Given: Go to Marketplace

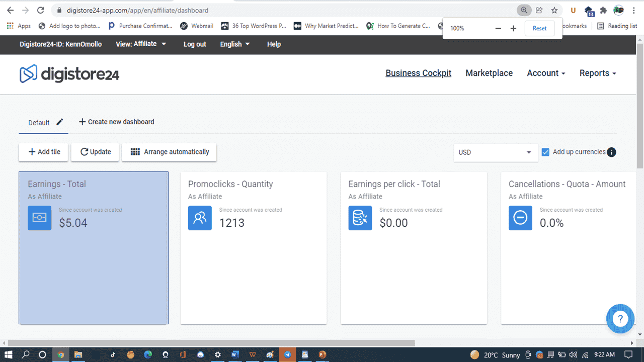Looking at the screenshot, I should 489,73.
